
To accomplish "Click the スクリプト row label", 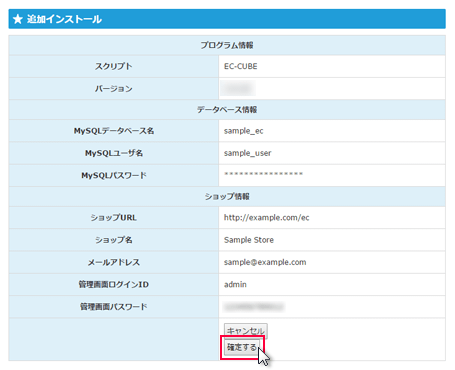I will click(x=114, y=66).
